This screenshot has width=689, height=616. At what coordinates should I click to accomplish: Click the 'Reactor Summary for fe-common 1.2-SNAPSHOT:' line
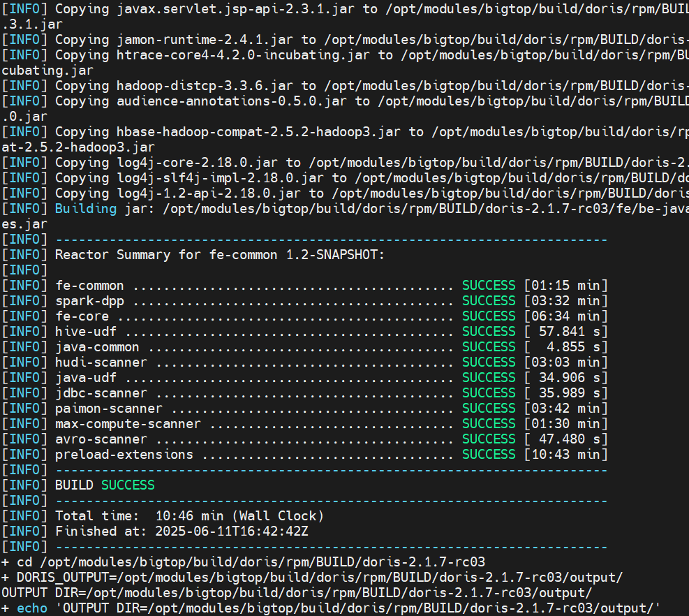219,255
